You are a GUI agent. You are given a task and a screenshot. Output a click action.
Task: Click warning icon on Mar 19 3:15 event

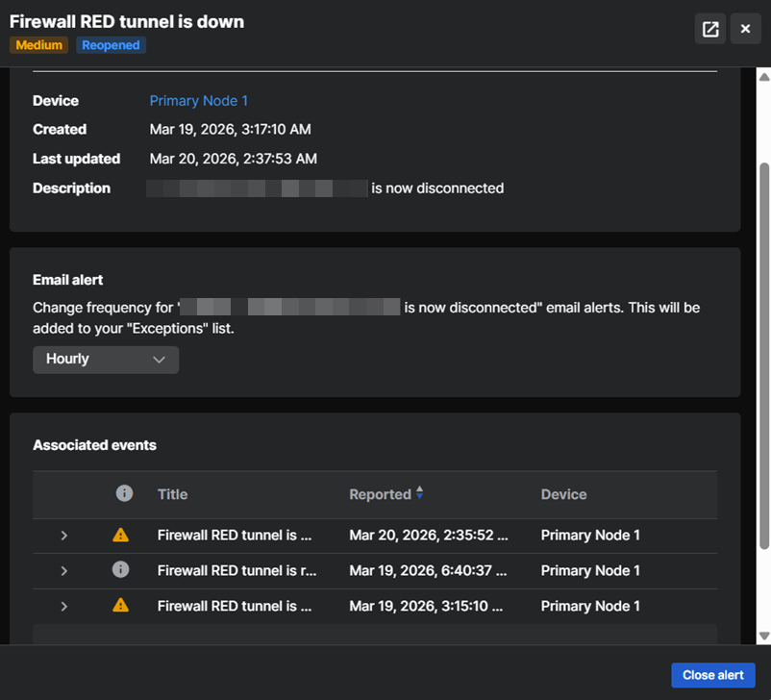tap(120, 606)
